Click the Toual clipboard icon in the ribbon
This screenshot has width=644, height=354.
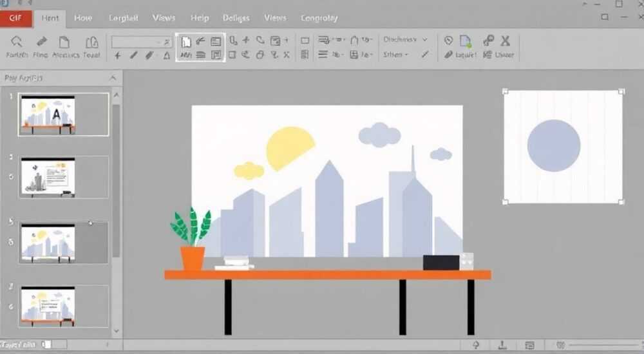[x=91, y=42]
